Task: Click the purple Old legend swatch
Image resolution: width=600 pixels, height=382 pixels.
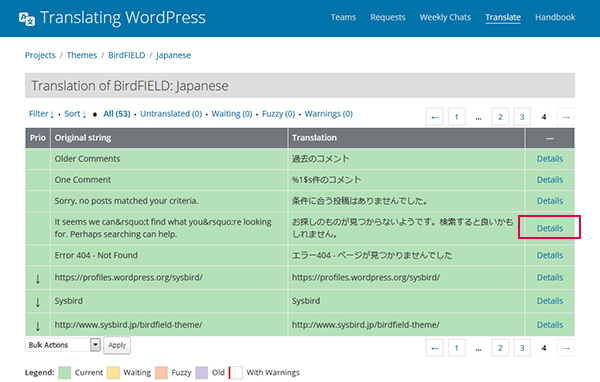Action: (202, 372)
